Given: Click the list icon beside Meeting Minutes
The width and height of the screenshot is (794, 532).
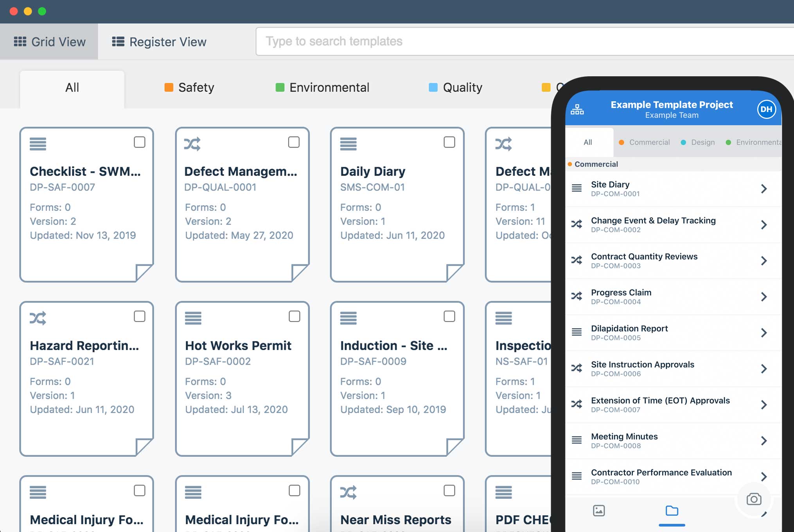Looking at the screenshot, I should pyautogui.click(x=577, y=440).
